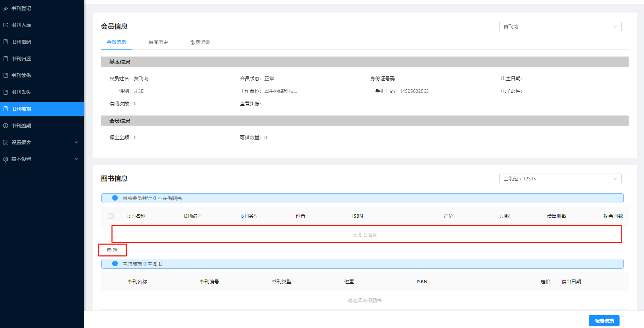
Task: Click the 确定破损 button
Action: 604,321
